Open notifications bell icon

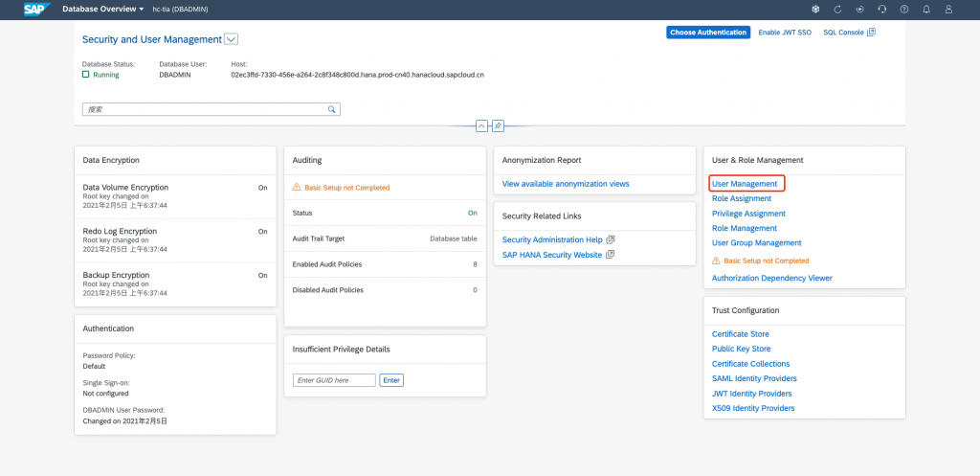click(x=926, y=10)
